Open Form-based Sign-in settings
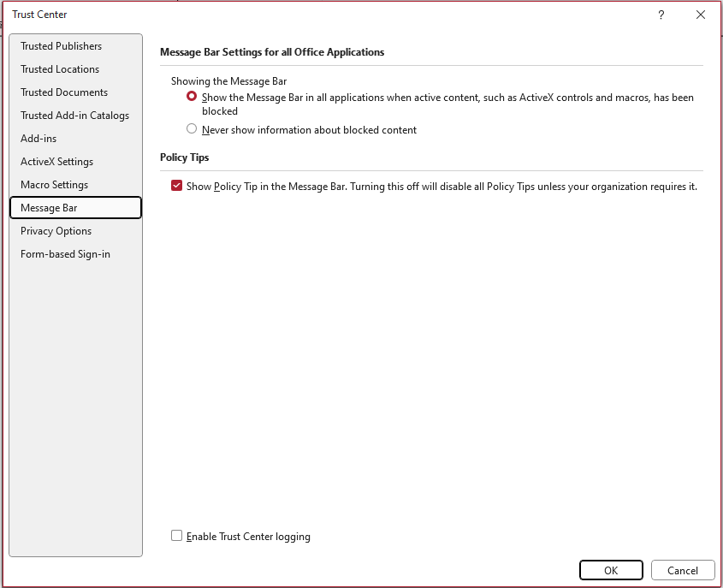 click(75, 254)
